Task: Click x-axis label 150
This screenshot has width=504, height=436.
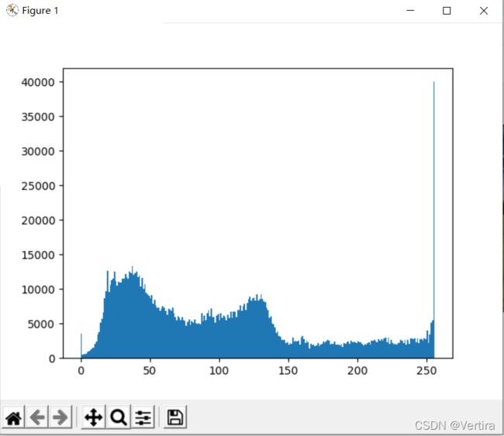Action: tap(288, 371)
